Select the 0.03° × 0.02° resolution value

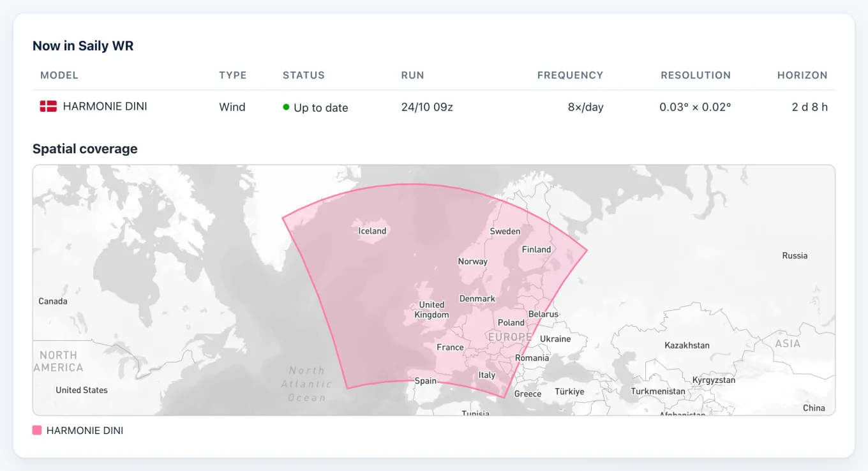point(695,107)
